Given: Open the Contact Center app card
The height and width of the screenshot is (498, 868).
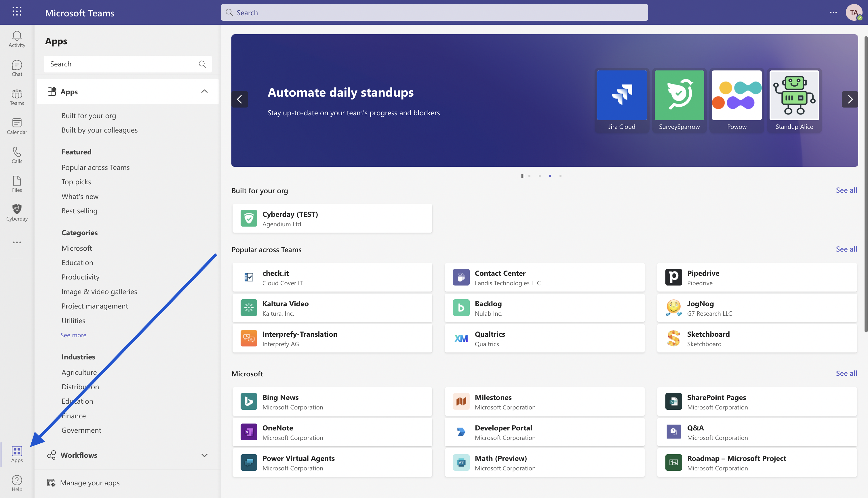Looking at the screenshot, I should coord(544,277).
